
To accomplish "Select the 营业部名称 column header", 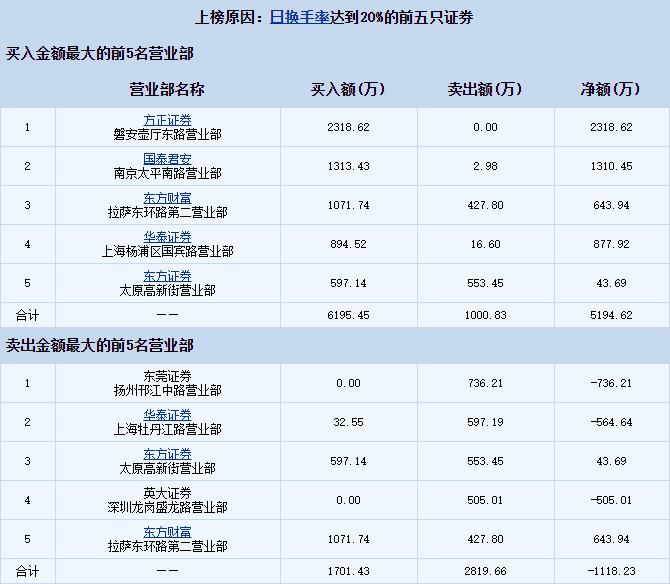I will [x=167, y=89].
